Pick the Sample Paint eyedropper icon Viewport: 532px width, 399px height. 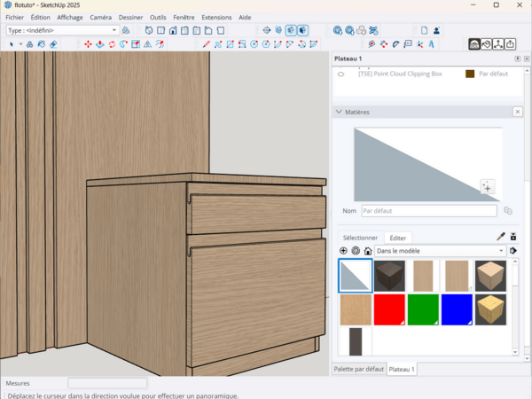500,238
